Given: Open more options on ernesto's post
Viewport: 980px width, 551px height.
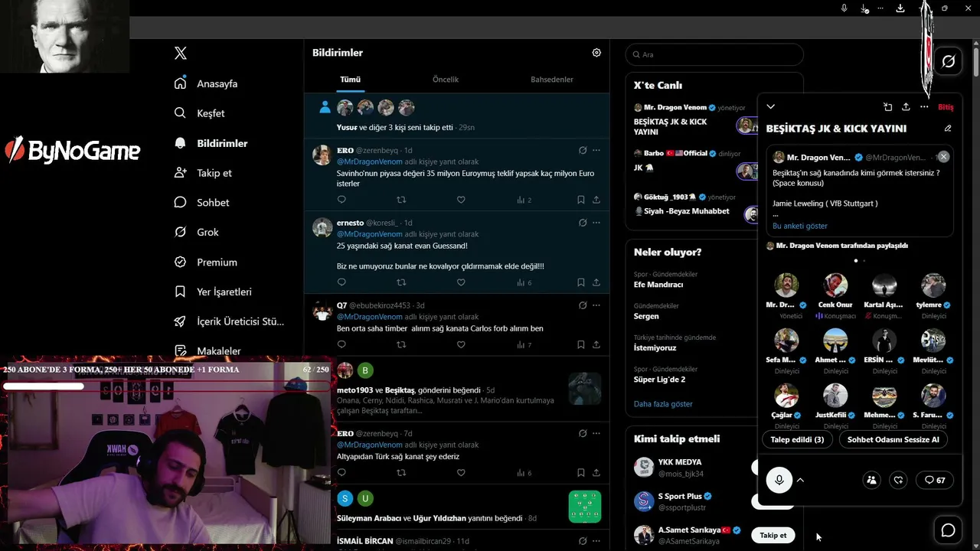Looking at the screenshot, I should (x=596, y=223).
